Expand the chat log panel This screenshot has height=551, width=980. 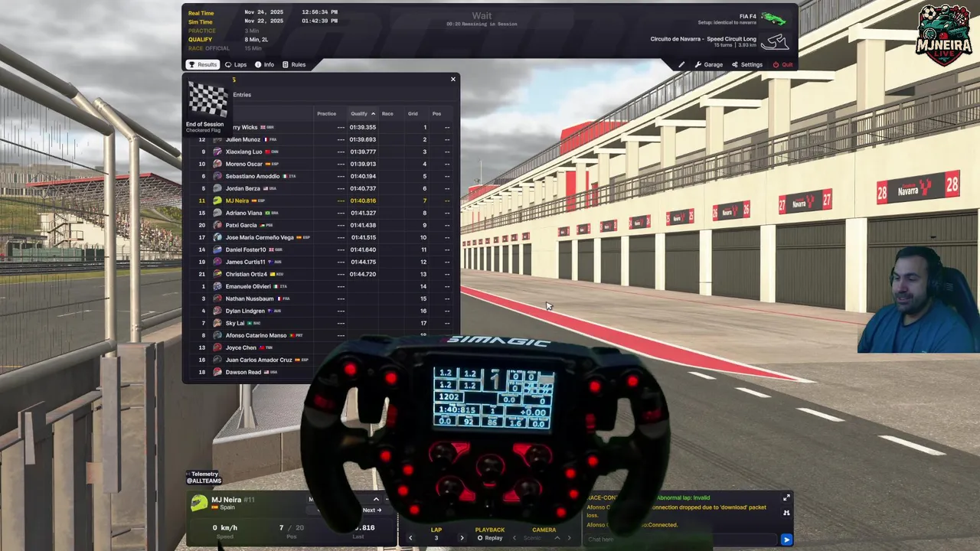786,498
